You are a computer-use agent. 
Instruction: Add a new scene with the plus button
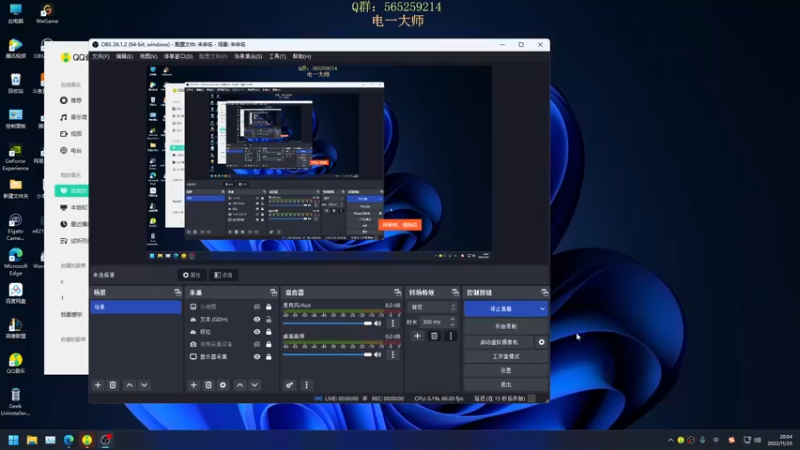pos(98,385)
